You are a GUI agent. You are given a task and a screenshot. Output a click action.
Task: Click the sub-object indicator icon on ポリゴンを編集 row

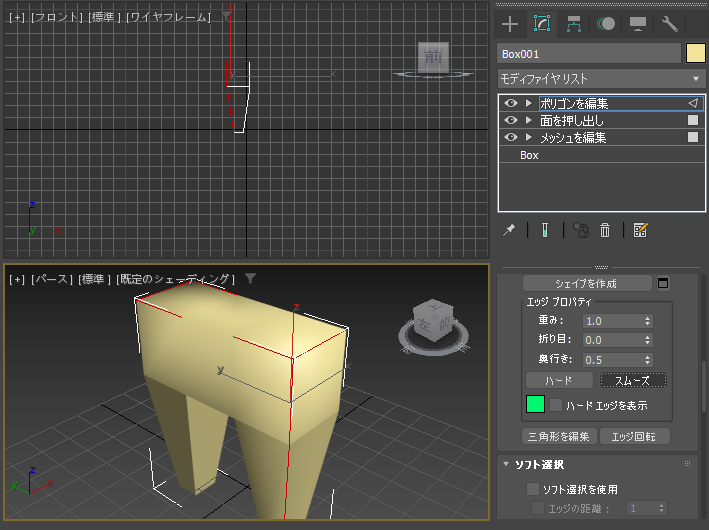point(693,104)
